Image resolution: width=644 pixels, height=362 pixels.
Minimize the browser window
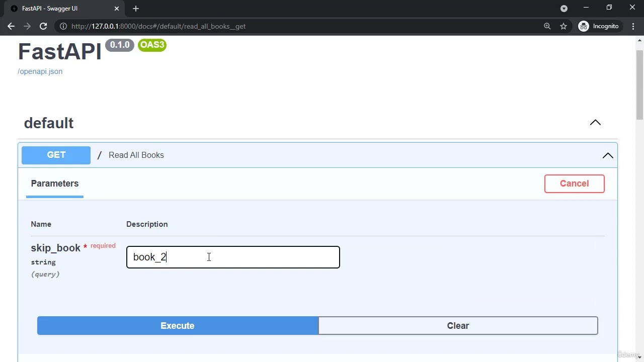[586, 8]
